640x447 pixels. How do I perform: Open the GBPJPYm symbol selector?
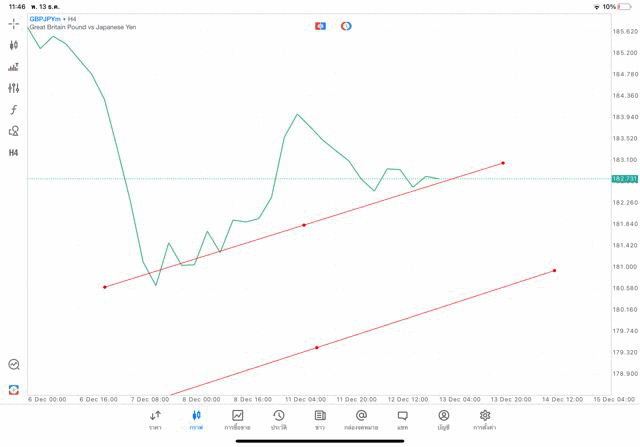pyautogui.click(x=44, y=19)
